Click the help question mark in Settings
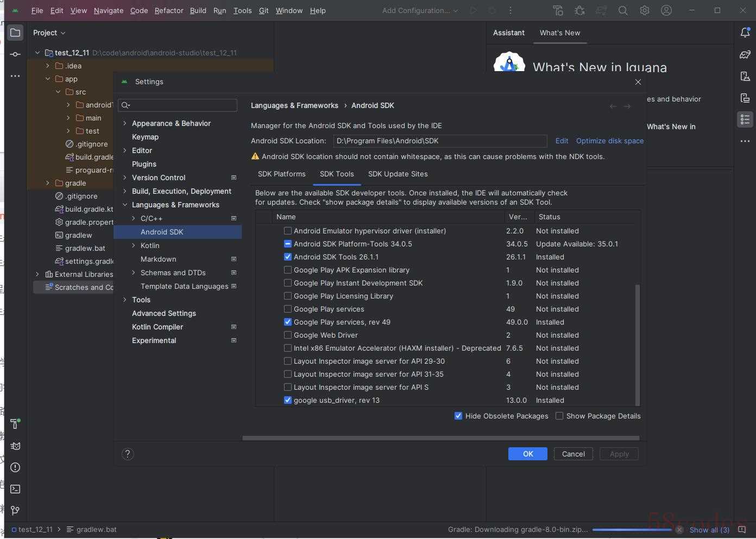This screenshot has height=539, width=756. click(128, 454)
